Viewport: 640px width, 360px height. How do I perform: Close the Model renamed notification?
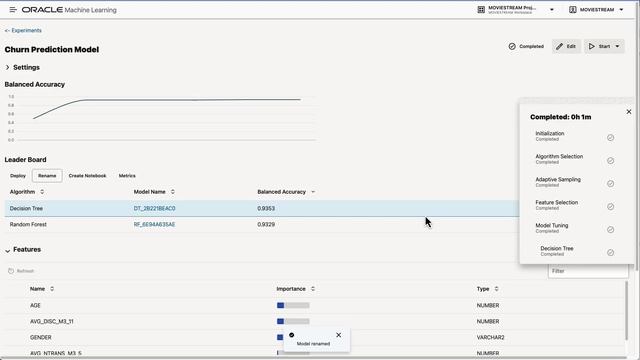click(x=338, y=335)
